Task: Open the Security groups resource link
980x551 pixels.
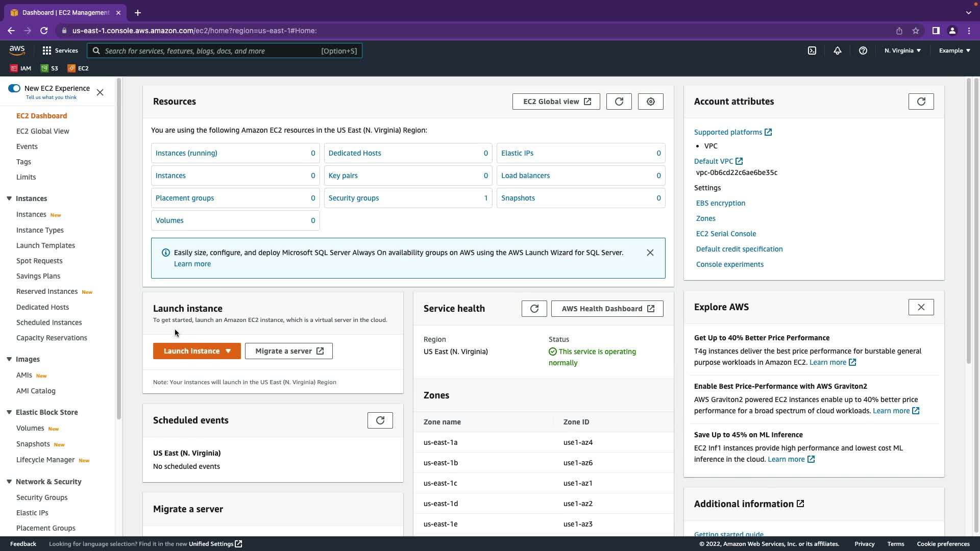Action: [x=353, y=198]
